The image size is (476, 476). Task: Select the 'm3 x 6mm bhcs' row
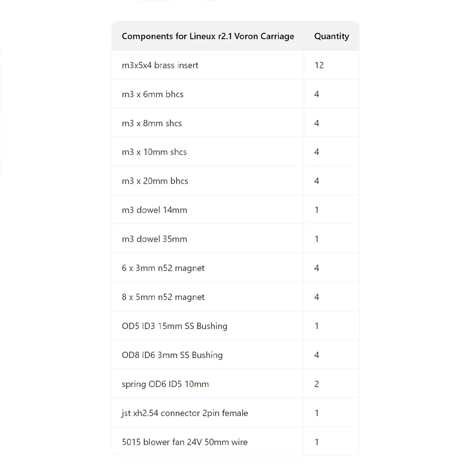[153, 94]
